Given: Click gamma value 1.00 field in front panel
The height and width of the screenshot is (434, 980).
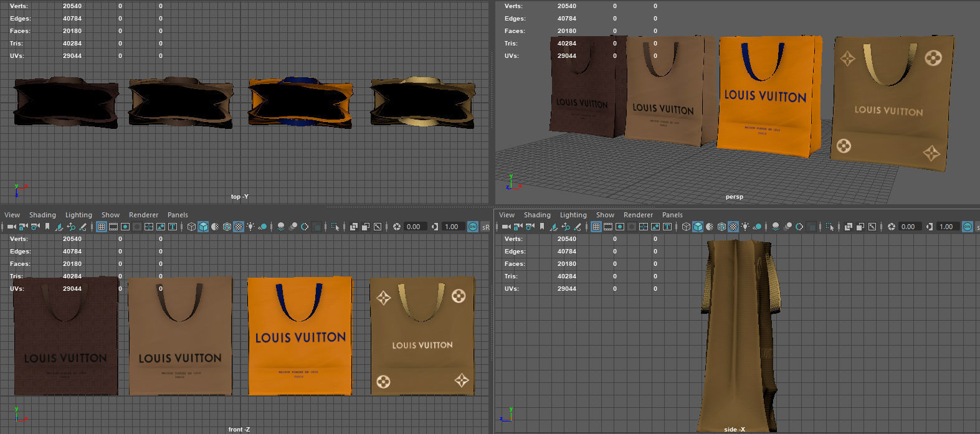Looking at the screenshot, I should click(x=454, y=227).
